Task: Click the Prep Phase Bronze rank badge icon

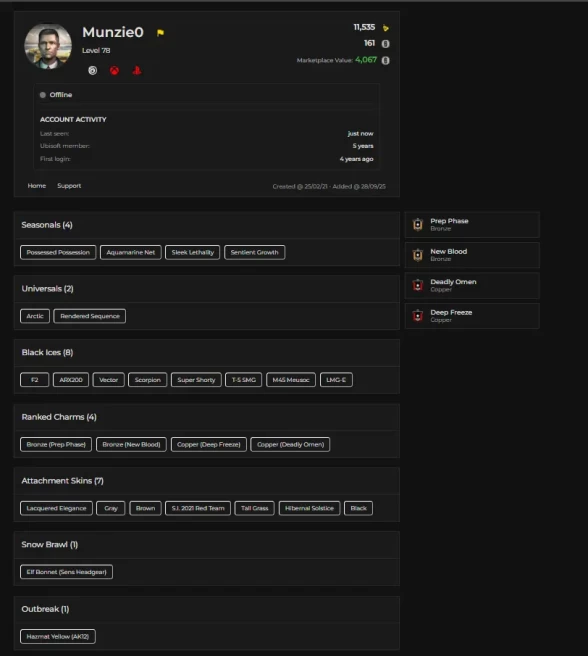Action: 418,225
